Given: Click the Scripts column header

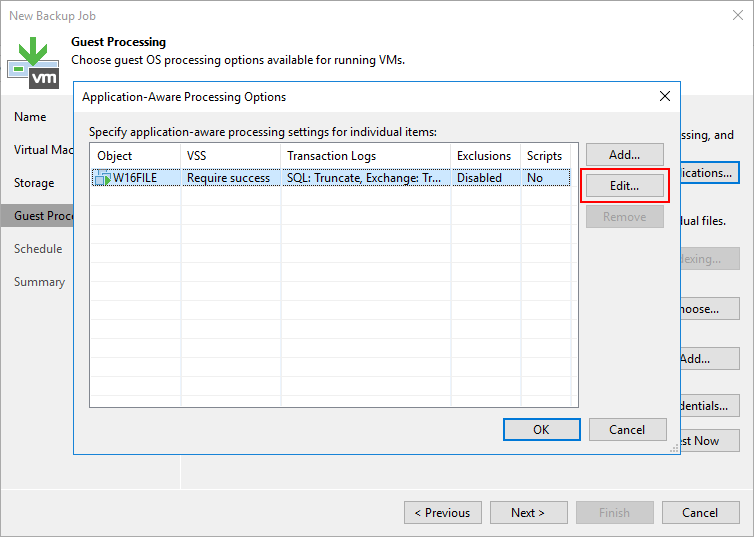Looking at the screenshot, I should pos(545,156).
